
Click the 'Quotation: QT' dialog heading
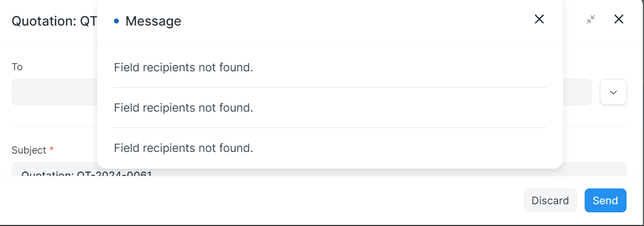tap(54, 21)
